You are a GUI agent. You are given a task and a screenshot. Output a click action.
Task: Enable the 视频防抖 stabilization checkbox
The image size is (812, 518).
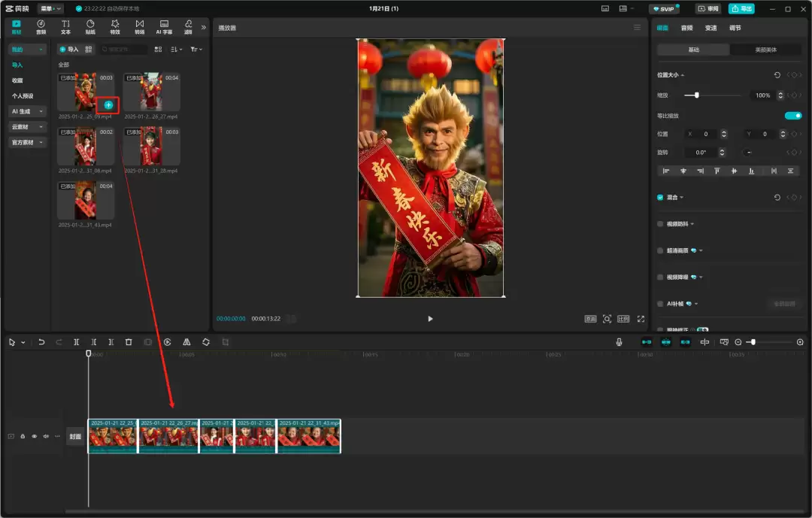coord(660,224)
